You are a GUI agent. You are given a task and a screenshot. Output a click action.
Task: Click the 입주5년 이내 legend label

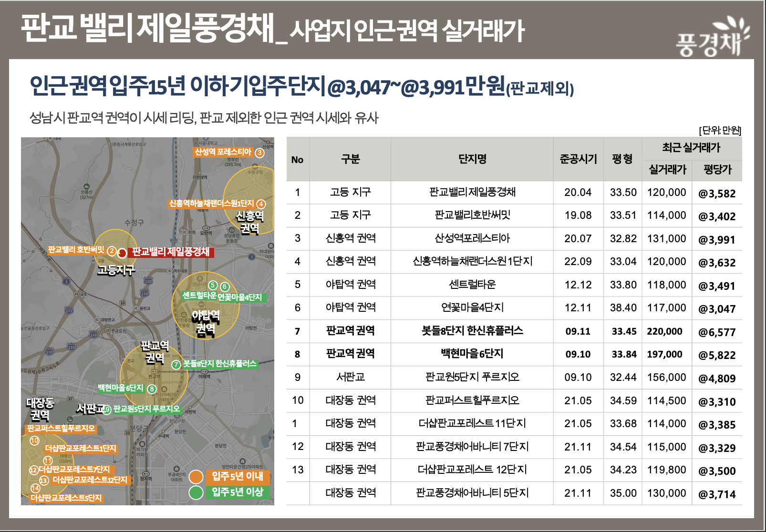(238, 476)
